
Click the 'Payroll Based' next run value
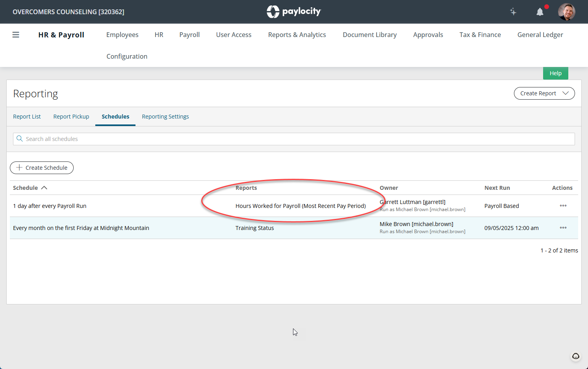coord(502,206)
